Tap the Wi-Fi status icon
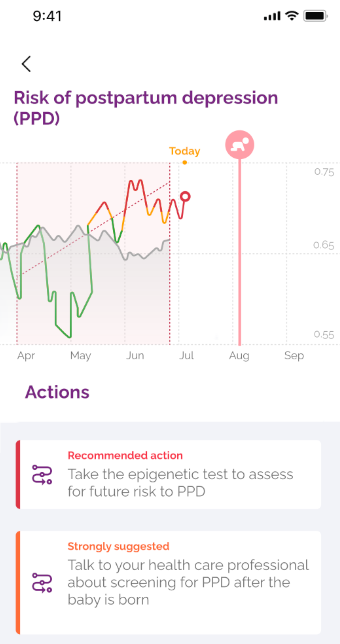Viewport: 340px width, 644px height. point(292,16)
